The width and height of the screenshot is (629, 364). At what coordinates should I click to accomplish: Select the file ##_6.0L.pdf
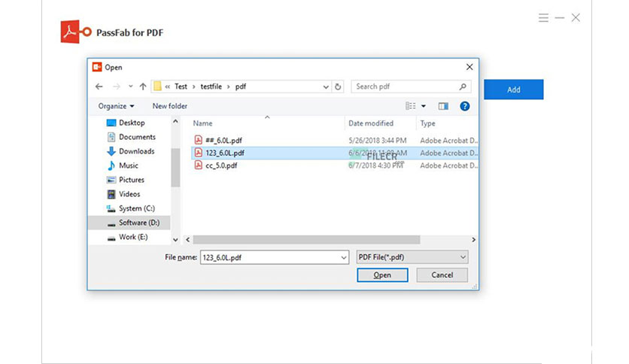pyautogui.click(x=223, y=141)
